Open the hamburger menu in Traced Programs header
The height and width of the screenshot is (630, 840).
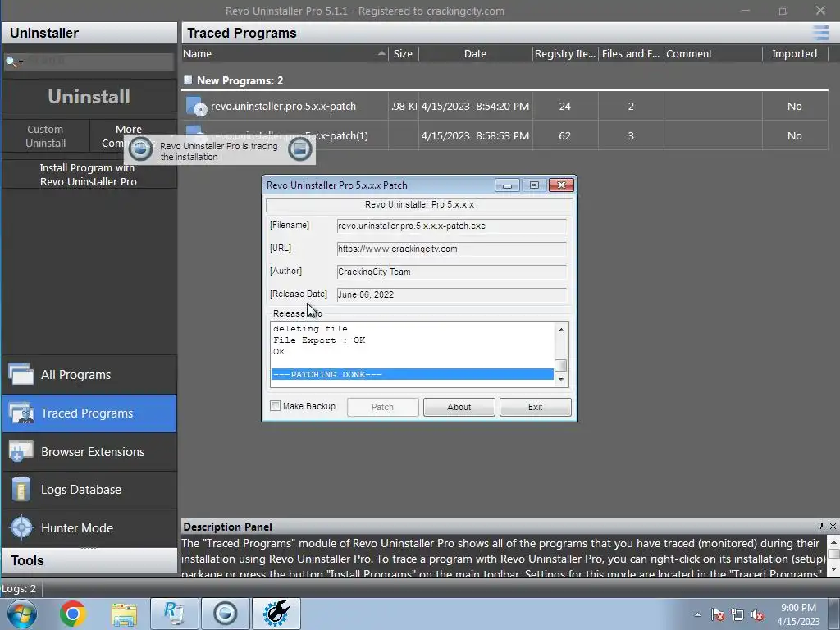(820, 33)
